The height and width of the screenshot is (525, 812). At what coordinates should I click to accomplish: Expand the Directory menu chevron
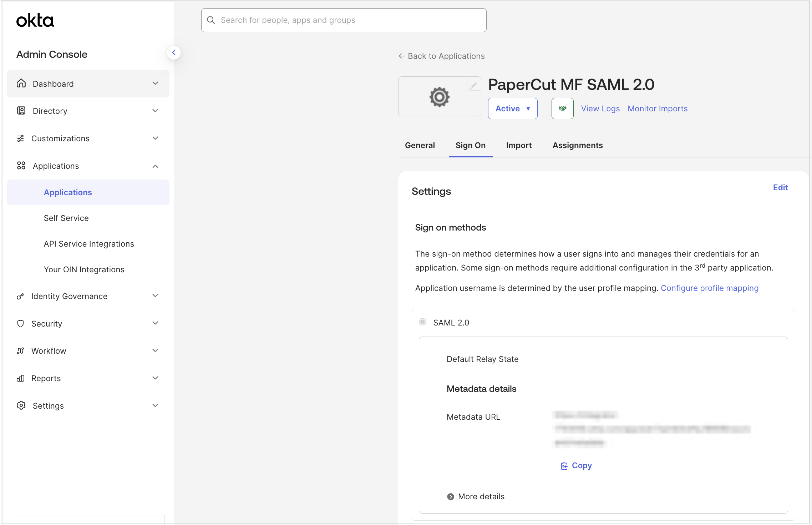point(156,111)
